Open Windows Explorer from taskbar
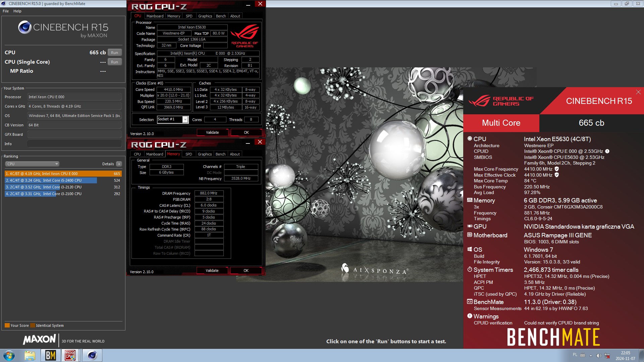The height and width of the screenshot is (362, 644). pos(30,355)
